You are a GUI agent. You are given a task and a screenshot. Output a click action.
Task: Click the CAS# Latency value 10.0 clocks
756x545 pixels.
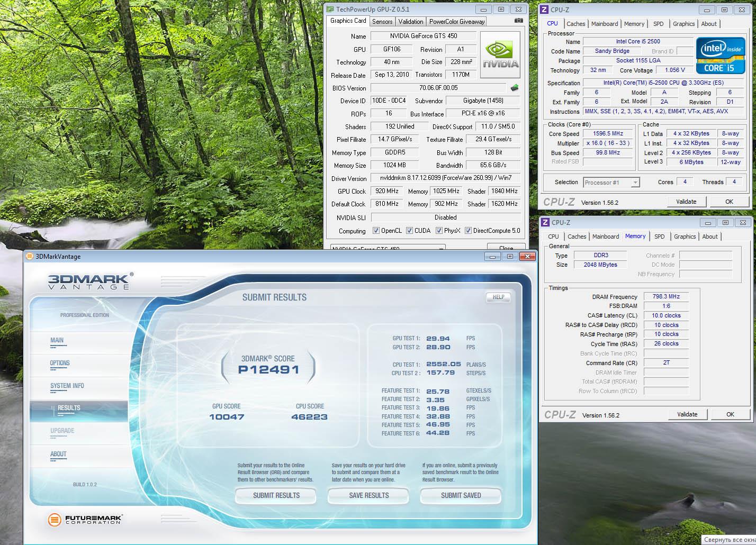tap(666, 315)
